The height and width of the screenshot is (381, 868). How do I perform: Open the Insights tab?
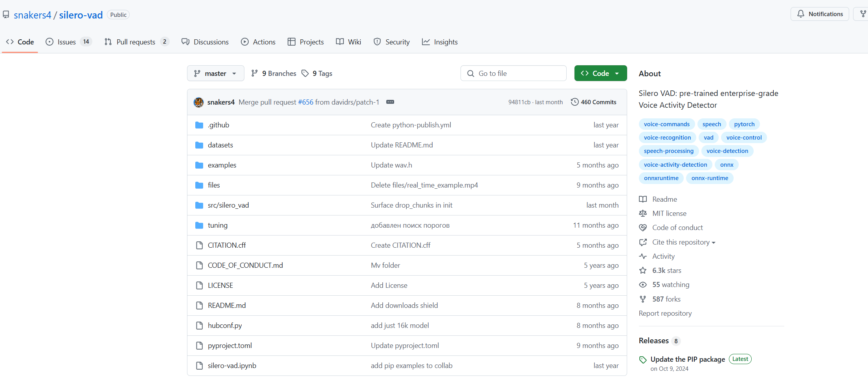pos(440,42)
